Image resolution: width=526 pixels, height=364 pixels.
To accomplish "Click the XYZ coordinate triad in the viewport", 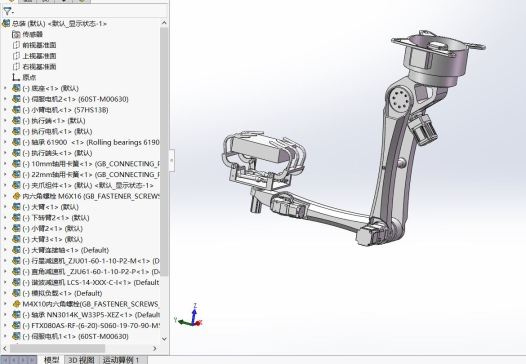I will [189, 316].
